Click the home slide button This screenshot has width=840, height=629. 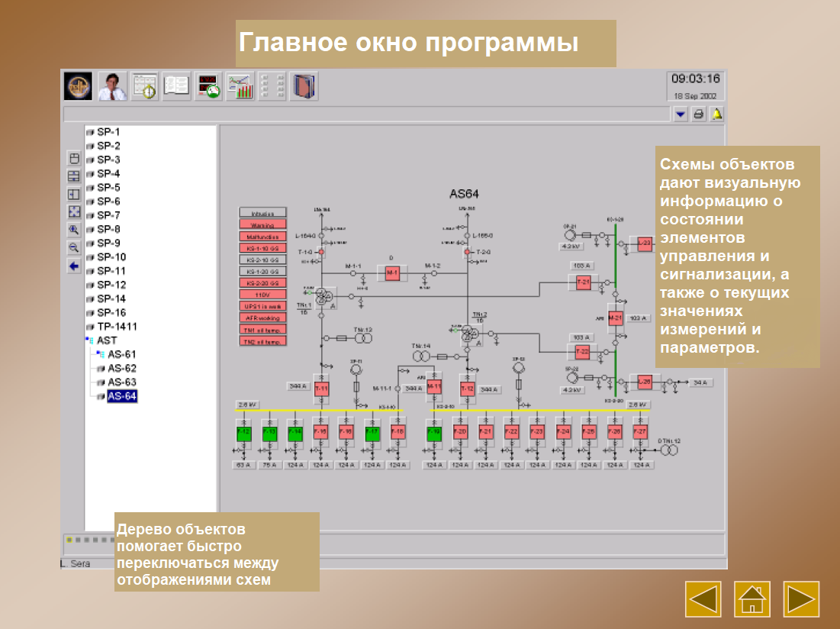coord(752,599)
